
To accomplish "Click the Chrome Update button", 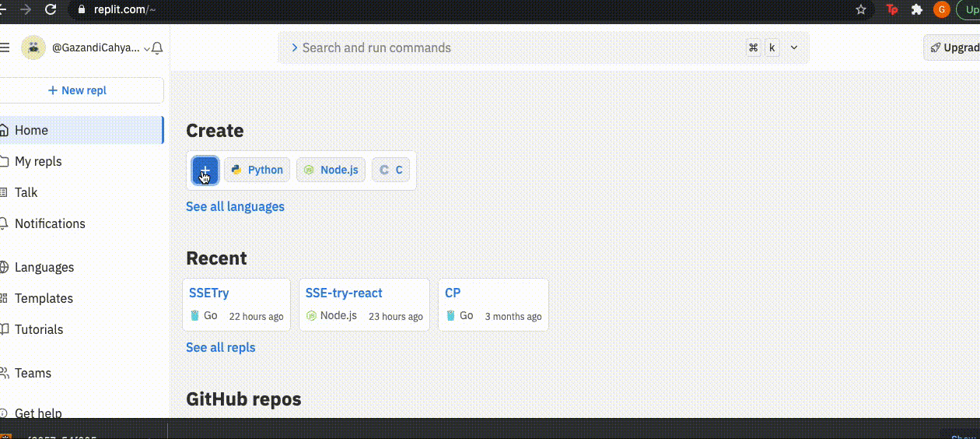I will tap(969, 9).
